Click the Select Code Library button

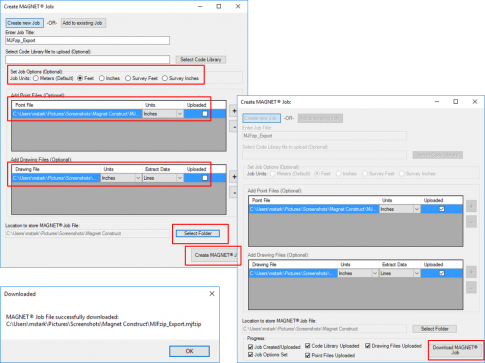point(201,59)
